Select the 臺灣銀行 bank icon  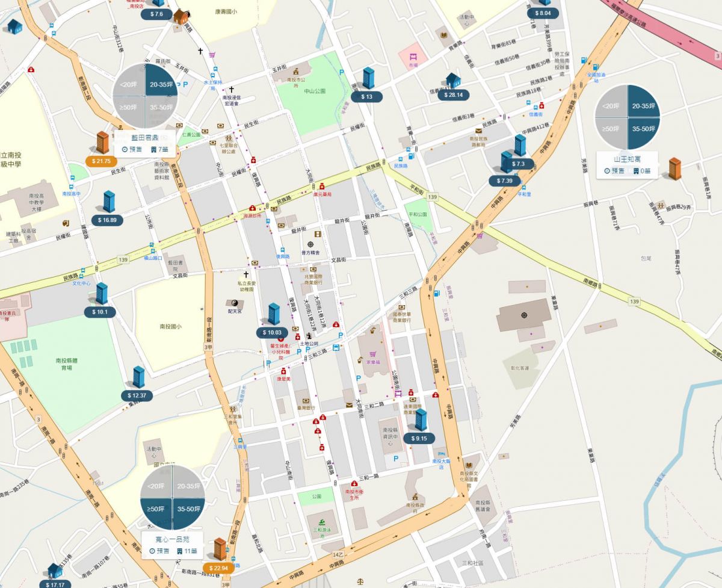coord(306,400)
